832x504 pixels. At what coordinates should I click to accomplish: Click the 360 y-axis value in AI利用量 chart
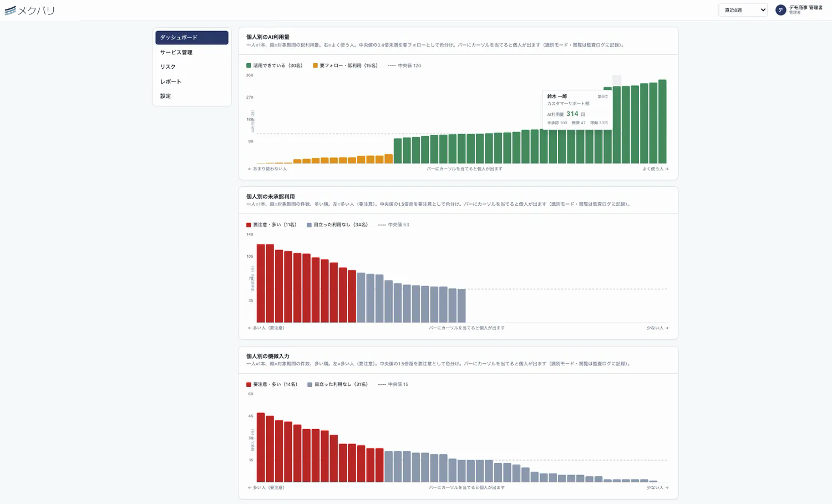(250, 75)
